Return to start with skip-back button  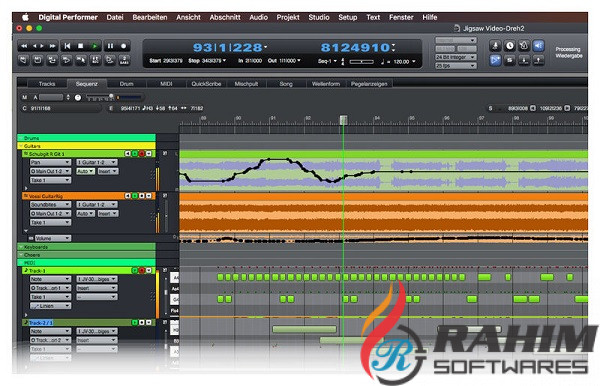[67, 46]
